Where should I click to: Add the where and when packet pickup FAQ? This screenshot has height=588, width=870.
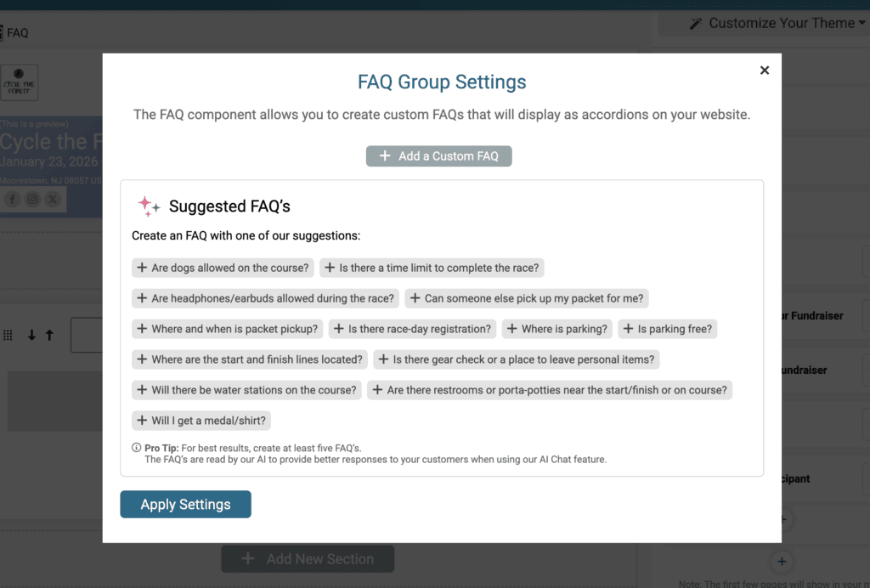pos(227,329)
